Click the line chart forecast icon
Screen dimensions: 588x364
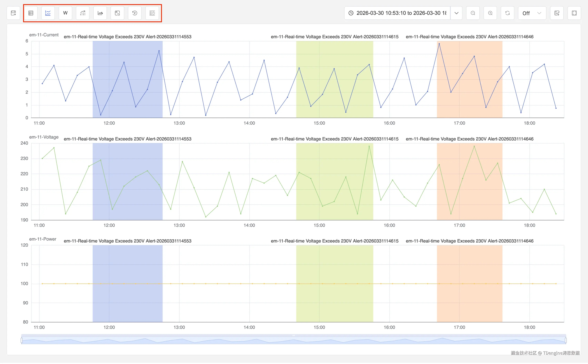pos(100,13)
